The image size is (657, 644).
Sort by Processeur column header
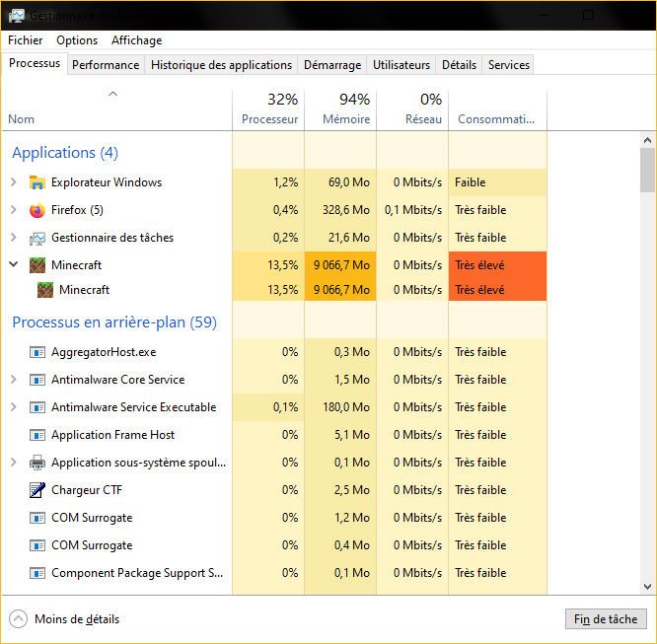click(268, 109)
